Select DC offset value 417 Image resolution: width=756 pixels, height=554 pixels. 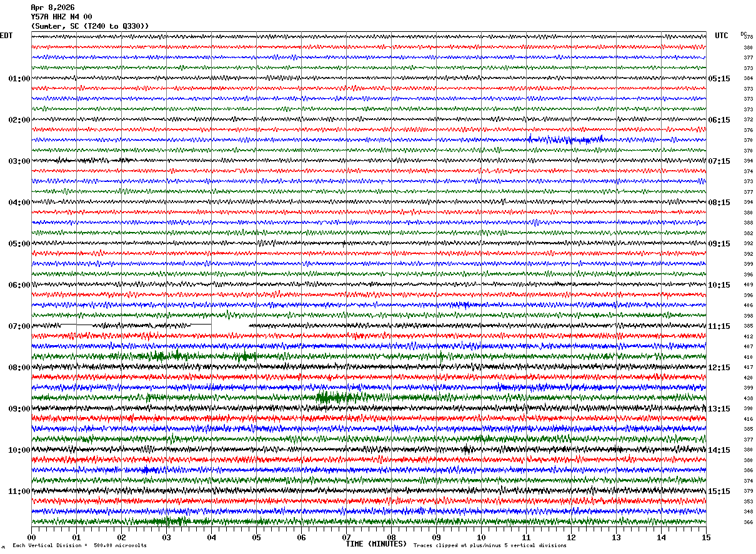pos(748,367)
